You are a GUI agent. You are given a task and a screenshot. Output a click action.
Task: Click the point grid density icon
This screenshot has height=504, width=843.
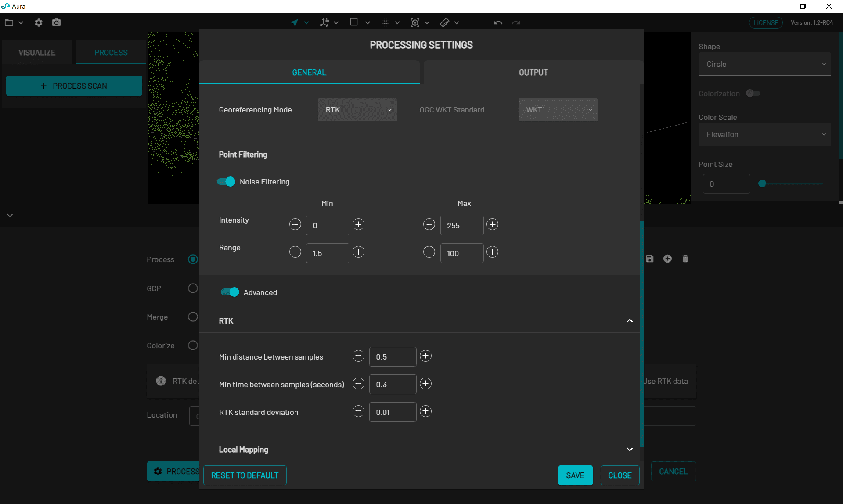(x=385, y=22)
